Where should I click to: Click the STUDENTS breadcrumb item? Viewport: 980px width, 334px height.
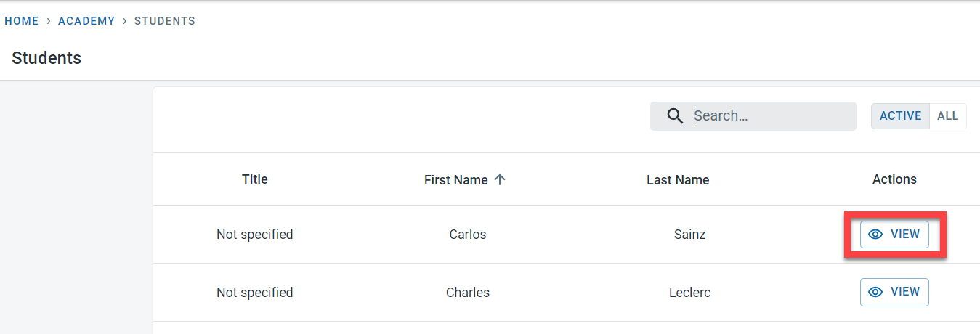coord(165,21)
